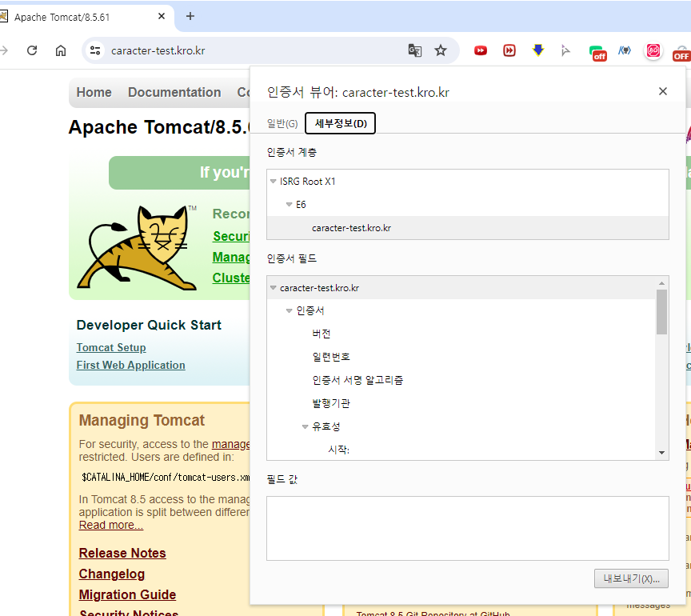Open the blue broadcast-style extension icon
The width and height of the screenshot is (691, 616).
[625, 50]
